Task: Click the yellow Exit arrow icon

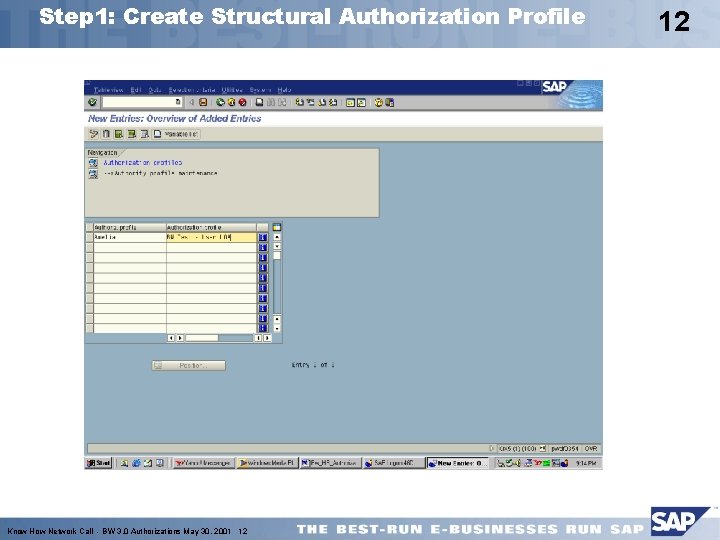Action: click(231, 102)
